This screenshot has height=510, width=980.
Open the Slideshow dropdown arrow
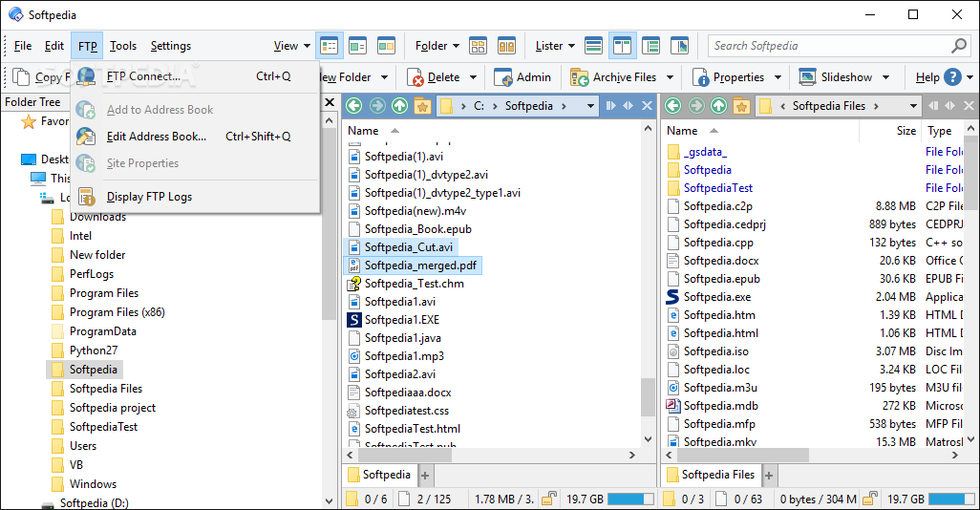pyautogui.click(x=885, y=77)
